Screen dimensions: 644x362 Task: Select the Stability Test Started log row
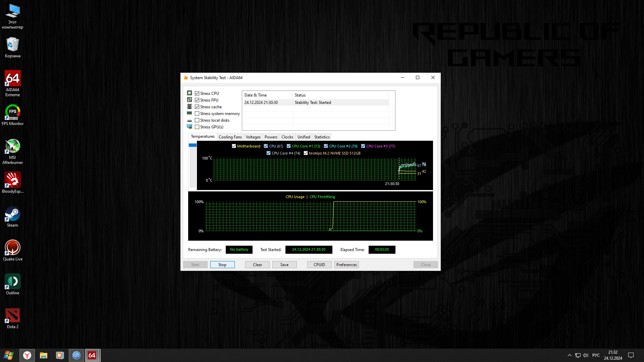click(313, 103)
